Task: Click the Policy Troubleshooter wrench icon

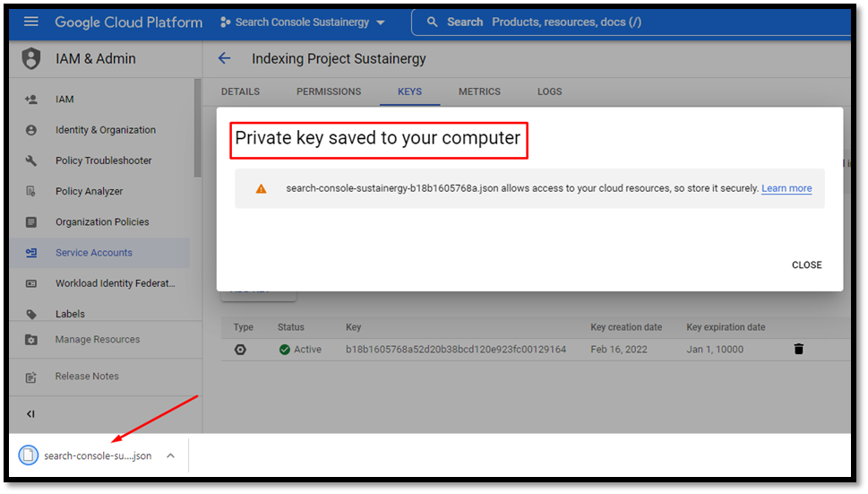Action: pos(31,160)
